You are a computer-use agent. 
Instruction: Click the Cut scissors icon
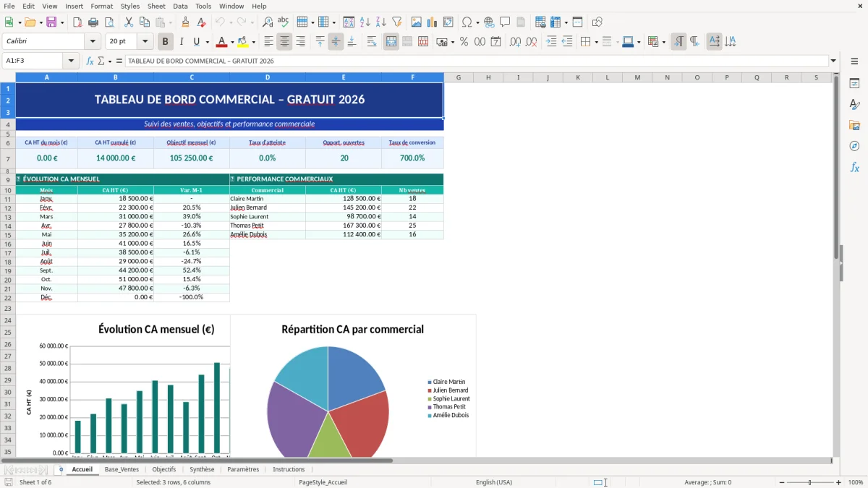(x=128, y=22)
